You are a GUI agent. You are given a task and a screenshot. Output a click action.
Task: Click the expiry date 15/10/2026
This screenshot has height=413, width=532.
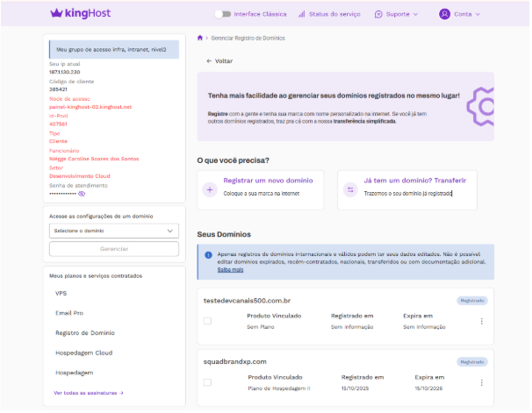[x=428, y=388]
